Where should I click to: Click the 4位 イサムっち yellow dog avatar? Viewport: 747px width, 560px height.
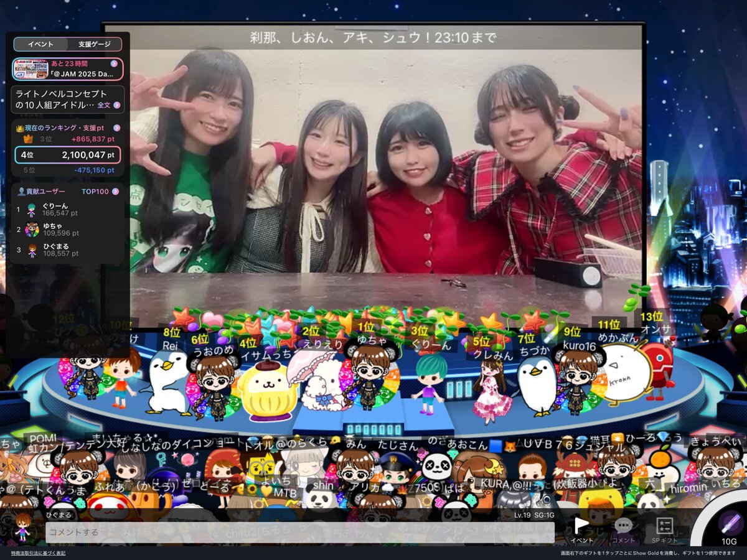click(x=268, y=391)
